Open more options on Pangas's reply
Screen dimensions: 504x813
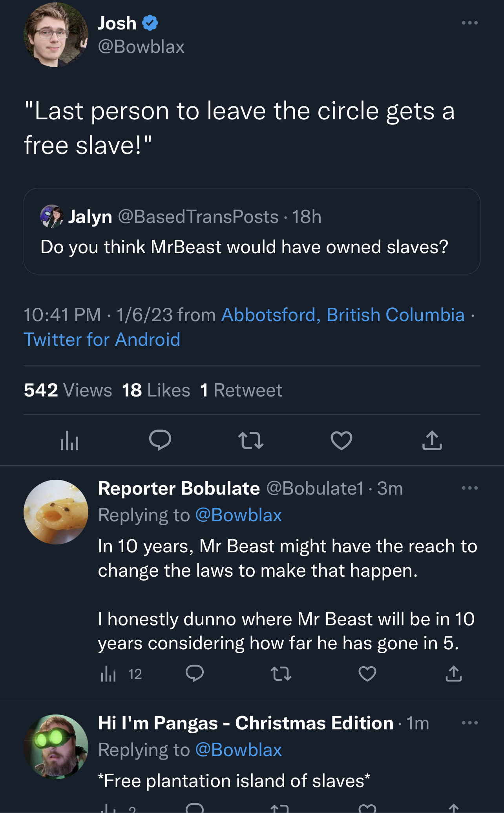[x=470, y=723]
